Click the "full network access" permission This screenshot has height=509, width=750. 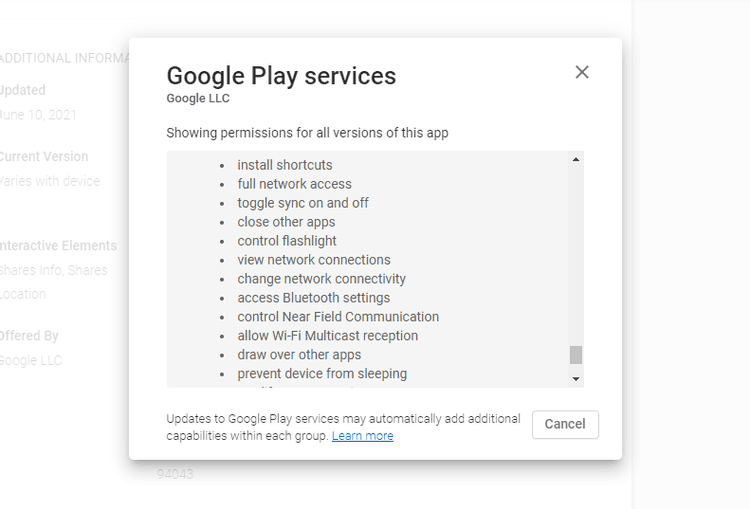click(294, 184)
